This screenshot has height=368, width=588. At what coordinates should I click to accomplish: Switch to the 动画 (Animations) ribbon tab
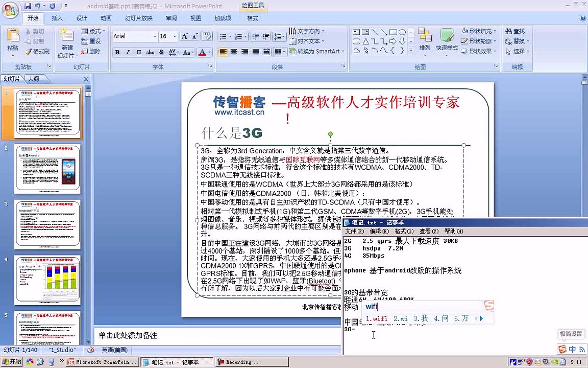106,18
